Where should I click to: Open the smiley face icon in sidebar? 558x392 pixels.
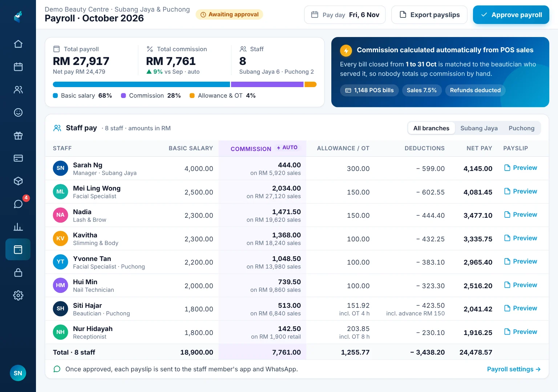pos(18,113)
